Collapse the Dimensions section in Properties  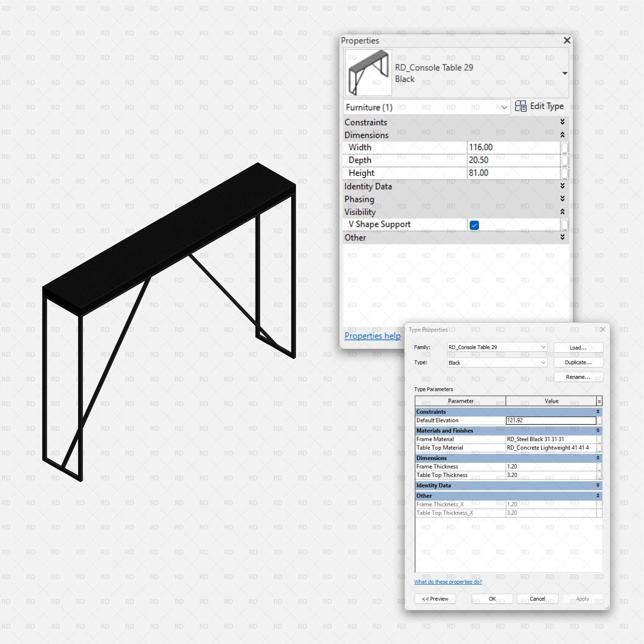[x=562, y=135]
